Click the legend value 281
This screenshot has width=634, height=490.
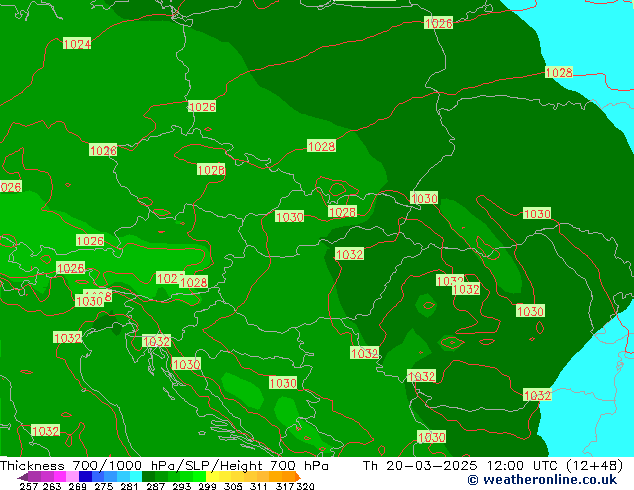pyautogui.click(x=129, y=486)
